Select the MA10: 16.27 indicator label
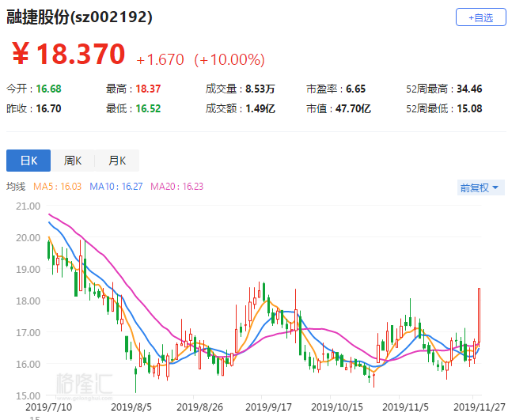Viewport: 527px width, 420px height. [x=116, y=187]
